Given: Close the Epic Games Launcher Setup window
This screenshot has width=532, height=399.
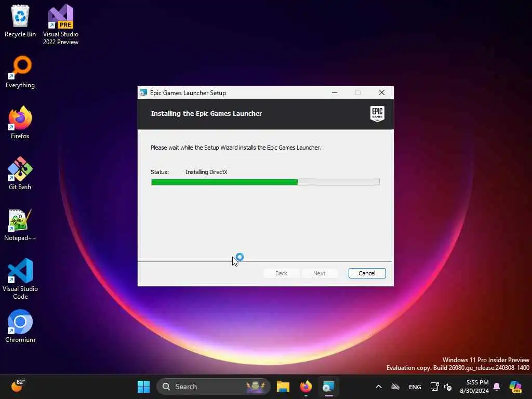Looking at the screenshot, I should [382, 92].
